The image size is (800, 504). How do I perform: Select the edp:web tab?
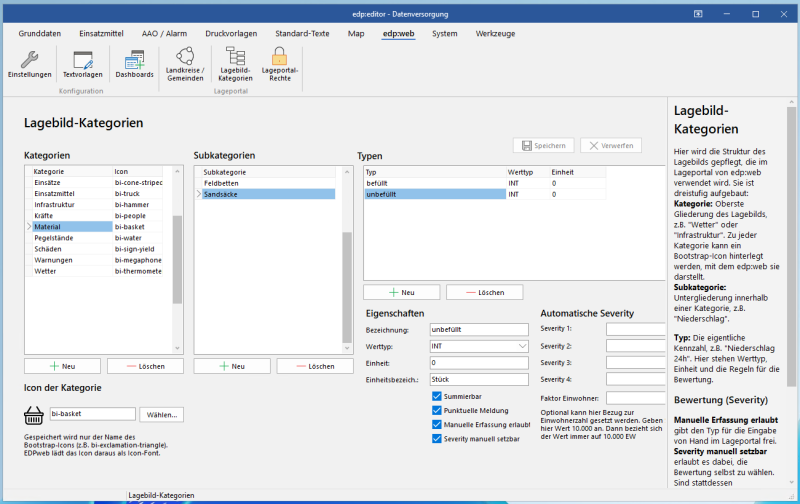tap(398, 34)
